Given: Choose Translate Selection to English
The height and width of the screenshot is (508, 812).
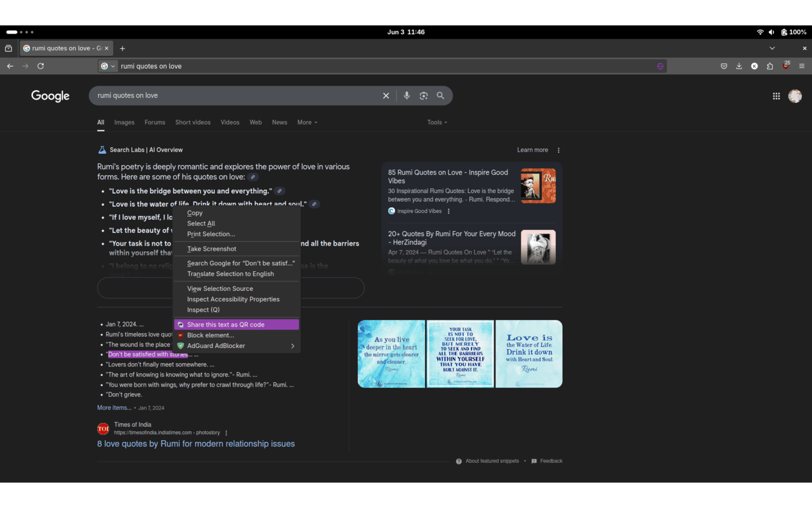Looking at the screenshot, I should (x=237, y=274).
